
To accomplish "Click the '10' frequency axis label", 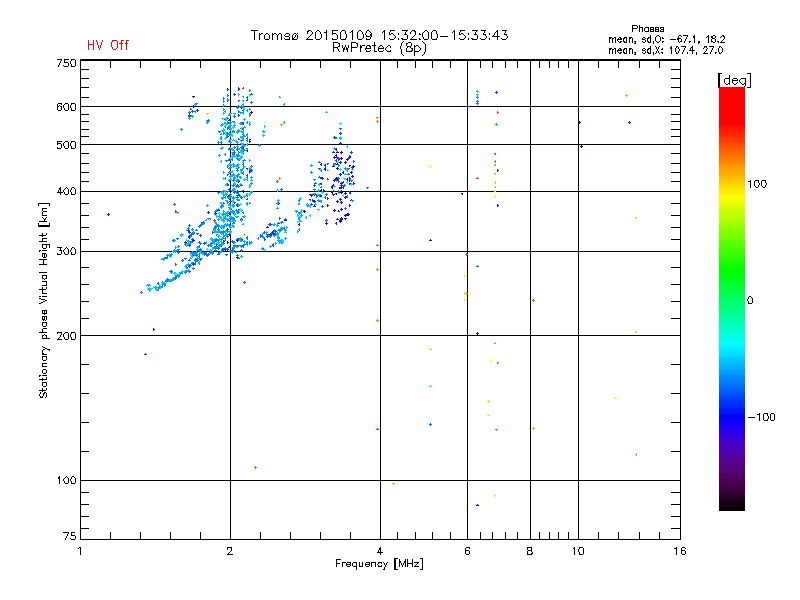I will pyautogui.click(x=578, y=551).
